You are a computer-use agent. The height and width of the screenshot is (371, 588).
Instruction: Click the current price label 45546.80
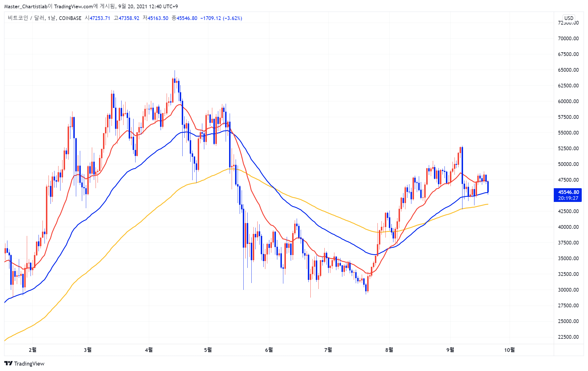point(568,192)
